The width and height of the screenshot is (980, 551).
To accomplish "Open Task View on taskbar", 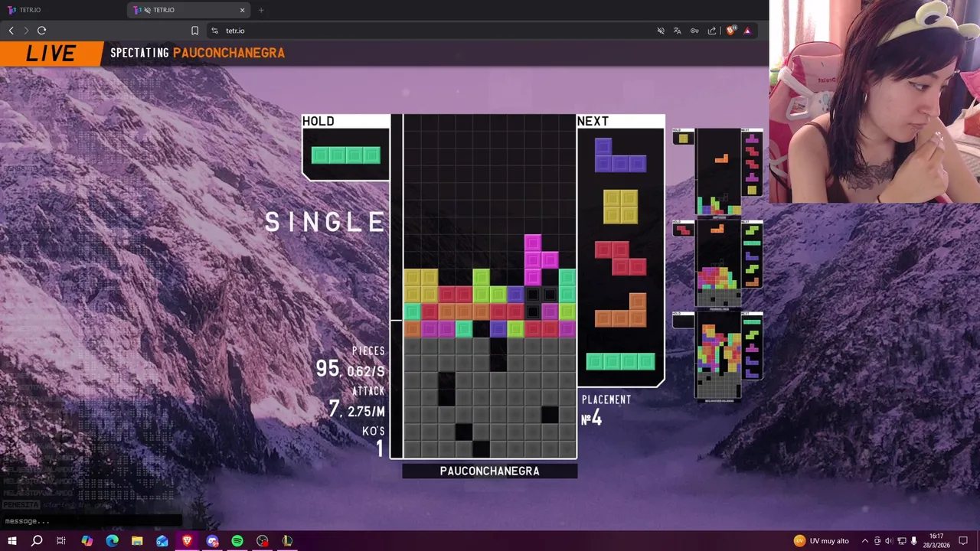I will point(61,541).
